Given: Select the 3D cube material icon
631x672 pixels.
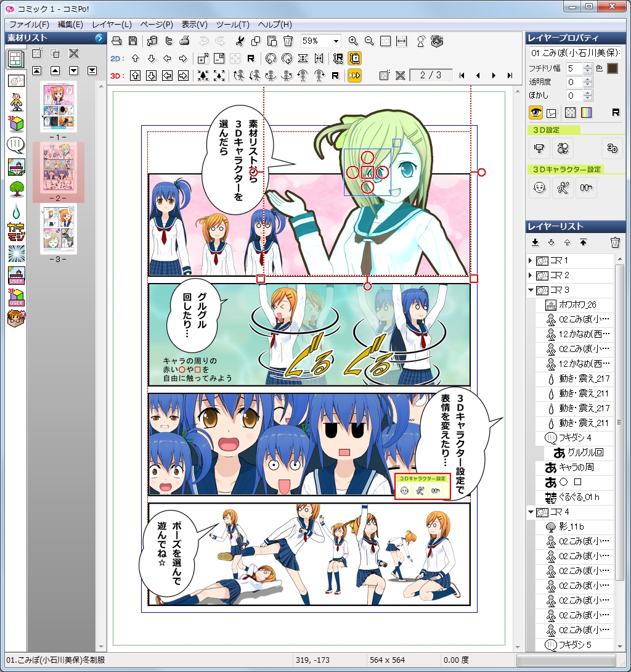Looking at the screenshot, I should (16, 124).
